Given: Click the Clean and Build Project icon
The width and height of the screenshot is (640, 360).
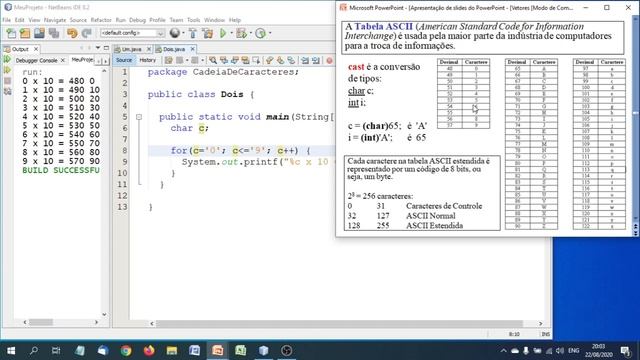Looking at the screenshot, I should click(207, 33).
